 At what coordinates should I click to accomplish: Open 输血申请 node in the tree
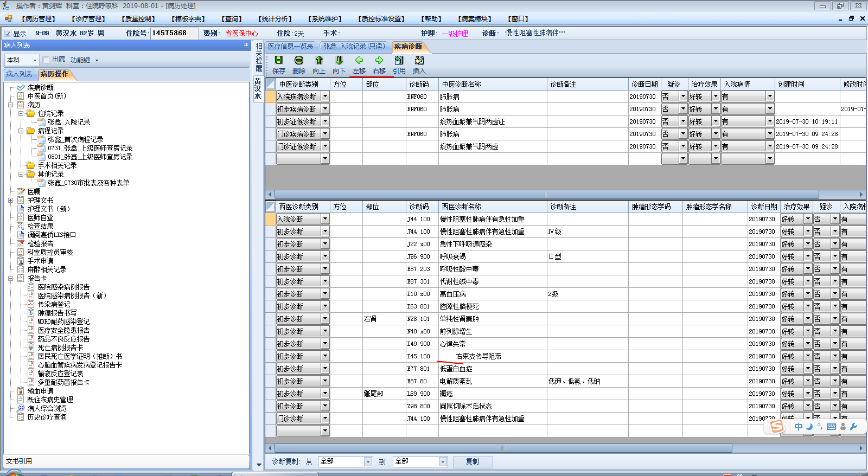(x=40, y=391)
